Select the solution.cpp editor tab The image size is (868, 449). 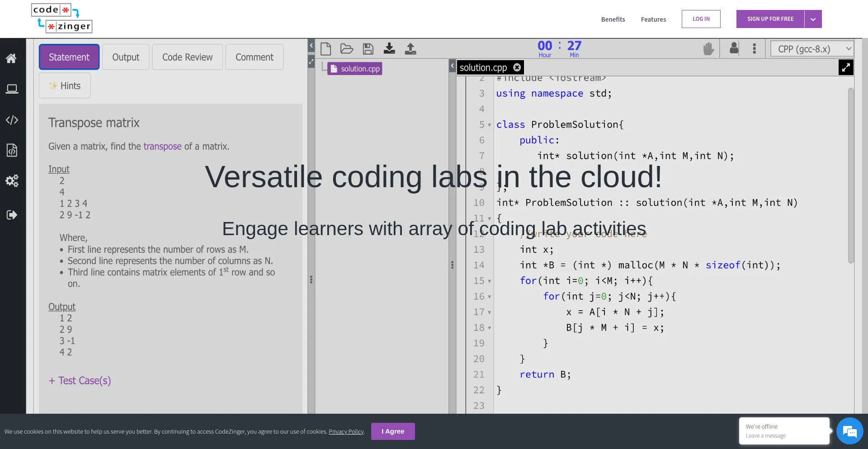483,67
